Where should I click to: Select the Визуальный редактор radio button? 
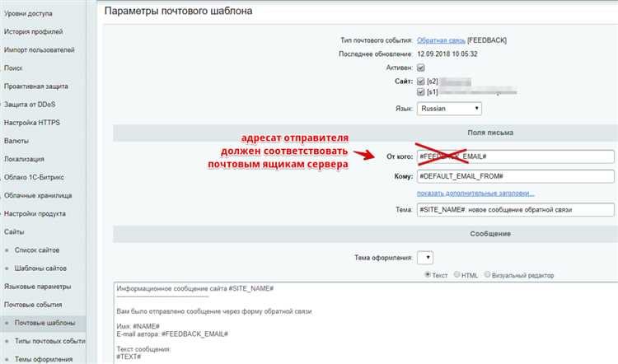coord(488,274)
